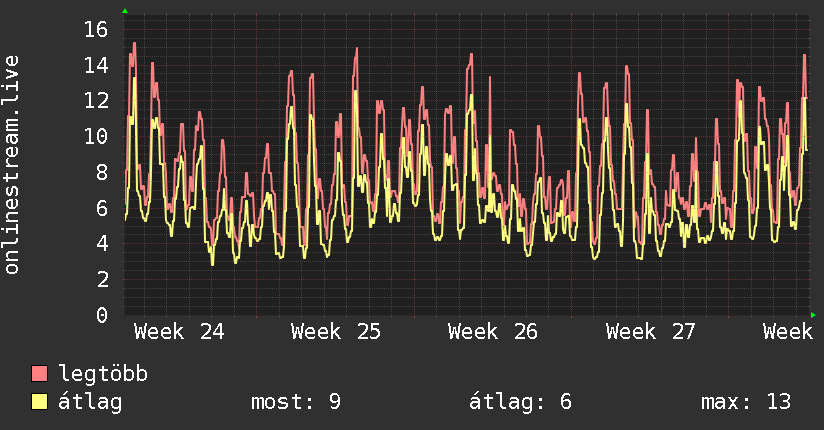Click the most: 9 current value

296,402
